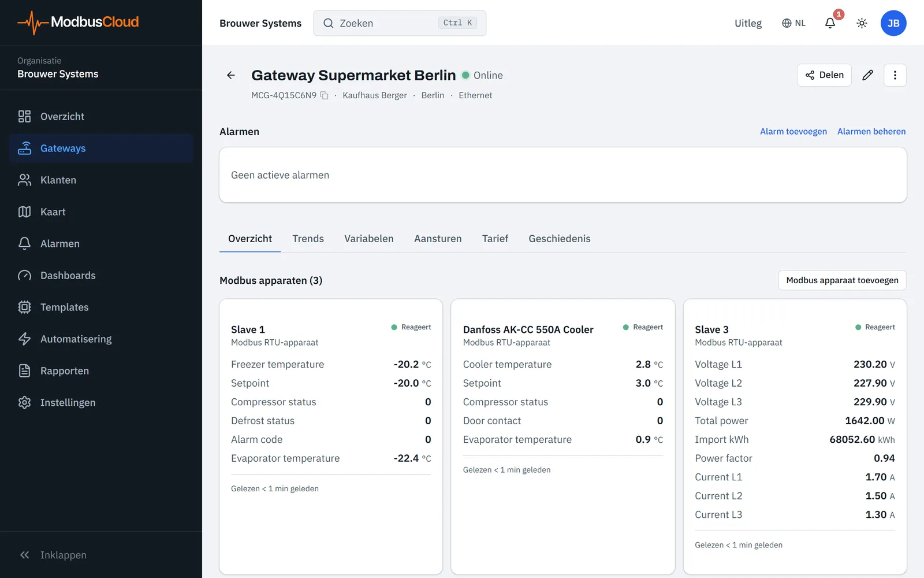Switch to the Tarief tab
The height and width of the screenshot is (578, 924).
point(495,239)
